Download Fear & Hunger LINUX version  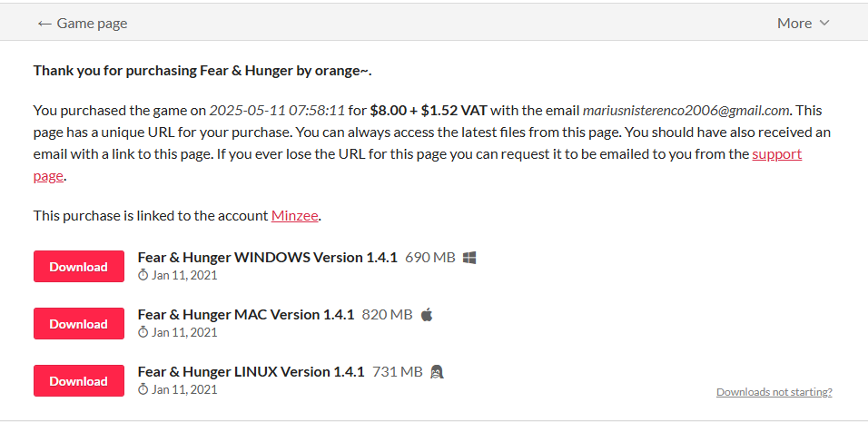click(79, 381)
